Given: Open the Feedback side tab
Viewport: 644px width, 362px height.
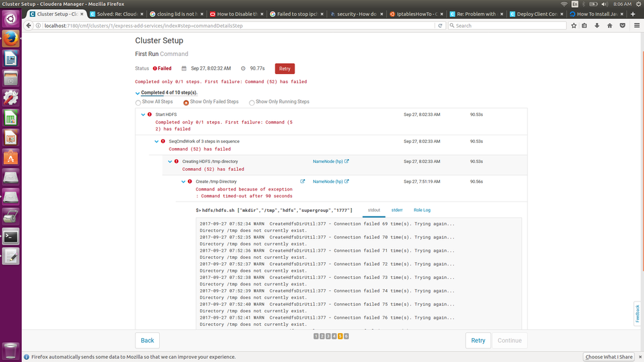Looking at the screenshot, I should click(x=638, y=314).
